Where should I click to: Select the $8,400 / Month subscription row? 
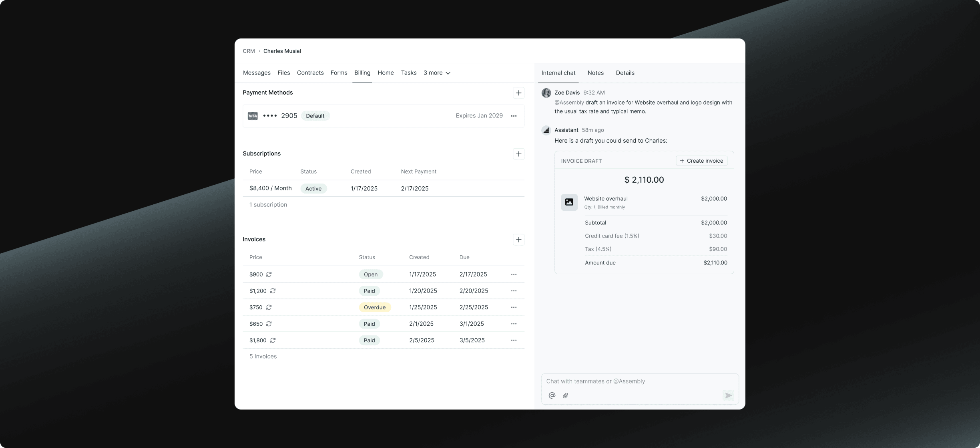(x=383, y=188)
